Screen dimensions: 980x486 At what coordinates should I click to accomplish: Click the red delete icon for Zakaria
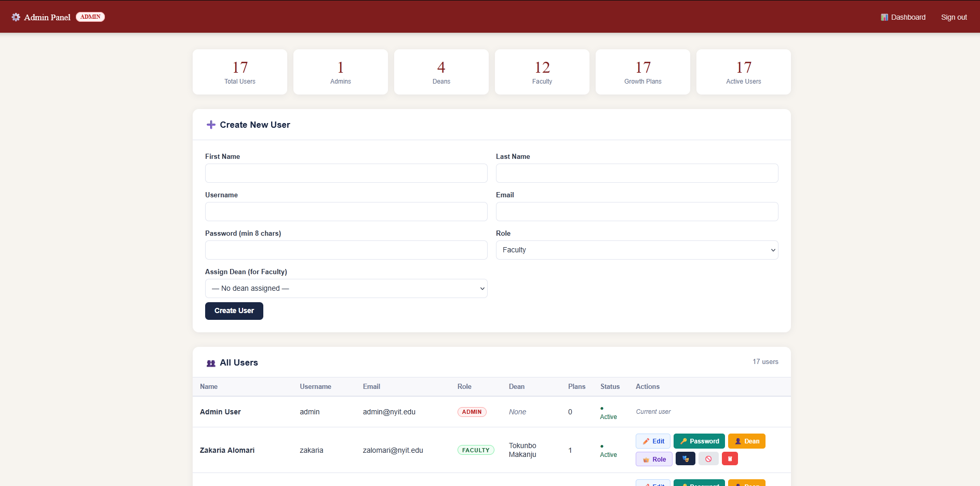pos(730,459)
